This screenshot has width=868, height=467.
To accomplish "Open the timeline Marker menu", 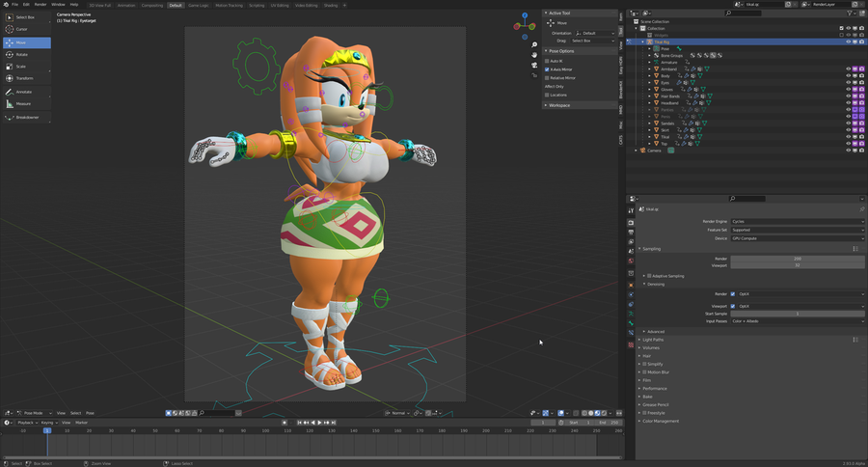I will coord(81,423).
